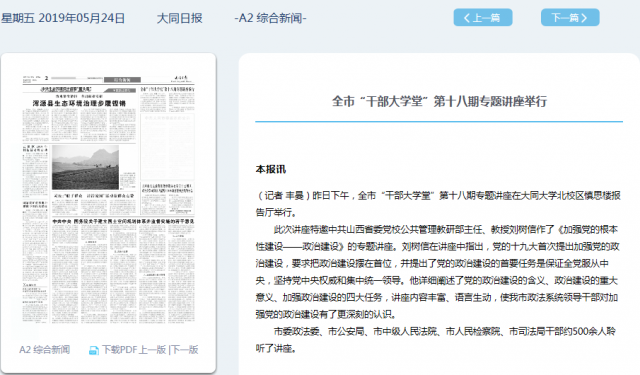Click the 综合新闻 banner atop page preview
This screenshot has width=640, height=375.
click(122, 80)
